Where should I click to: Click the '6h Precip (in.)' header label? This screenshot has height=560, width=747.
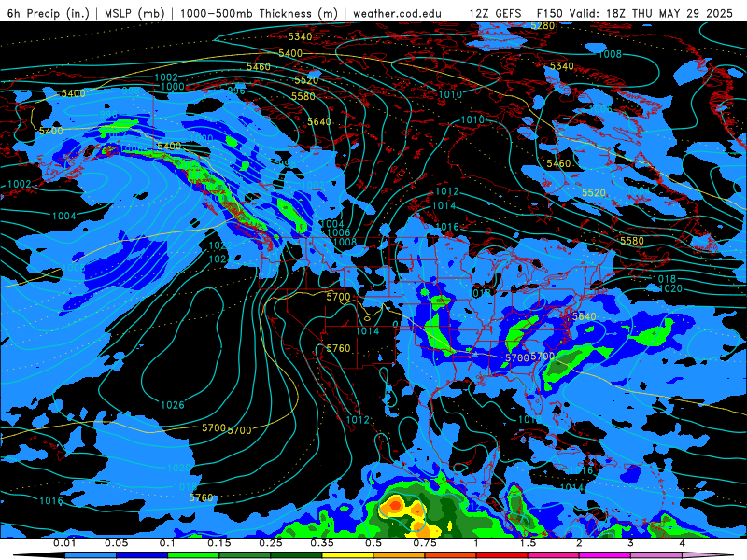tap(49, 13)
